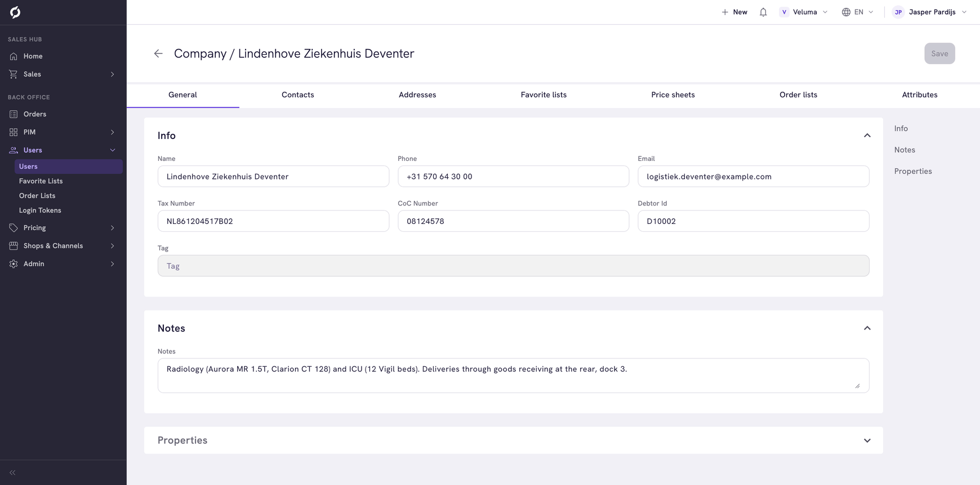Viewport: 980px width, 485px height.
Task: Click the Name input field
Action: pyautogui.click(x=273, y=177)
